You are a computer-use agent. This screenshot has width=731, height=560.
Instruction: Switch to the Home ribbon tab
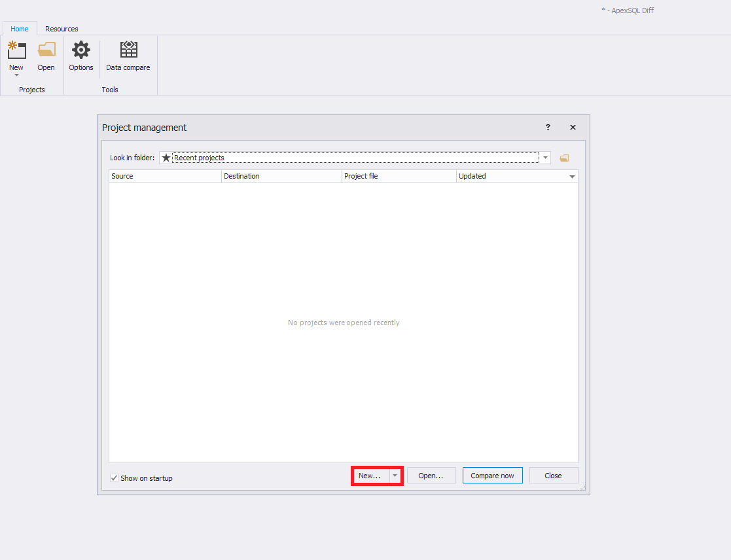(x=20, y=28)
